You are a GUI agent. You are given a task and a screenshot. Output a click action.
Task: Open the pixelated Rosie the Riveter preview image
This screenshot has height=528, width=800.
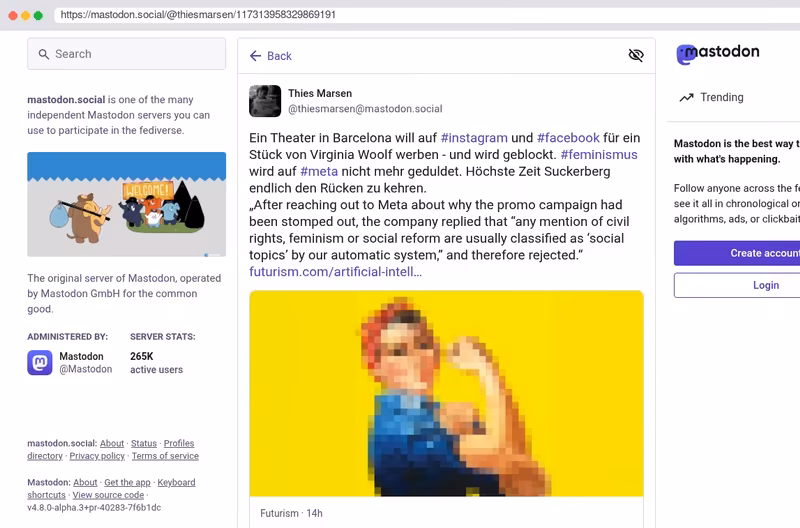tap(446, 393)
